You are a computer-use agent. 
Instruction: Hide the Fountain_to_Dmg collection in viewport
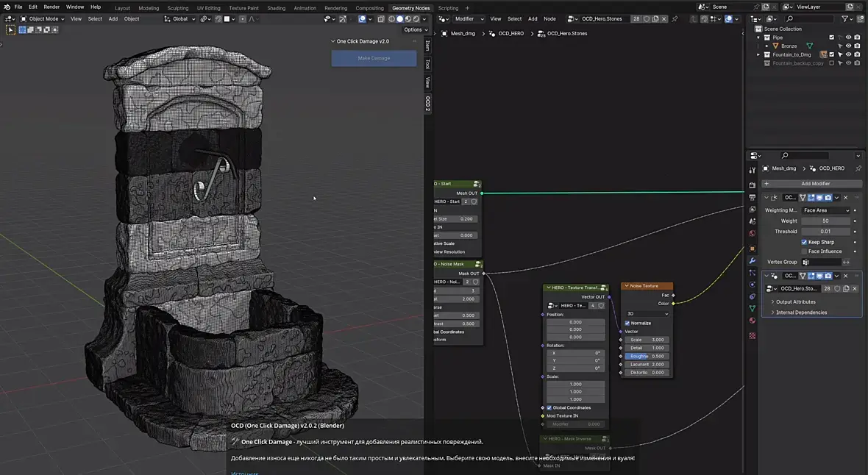tap(848, 54)
